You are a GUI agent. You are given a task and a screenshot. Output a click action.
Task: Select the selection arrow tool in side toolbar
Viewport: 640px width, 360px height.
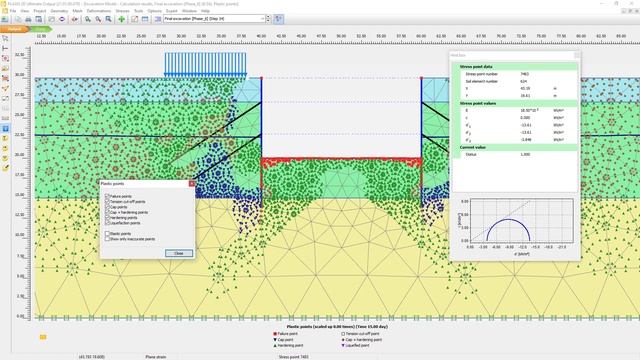click(5, 38)
